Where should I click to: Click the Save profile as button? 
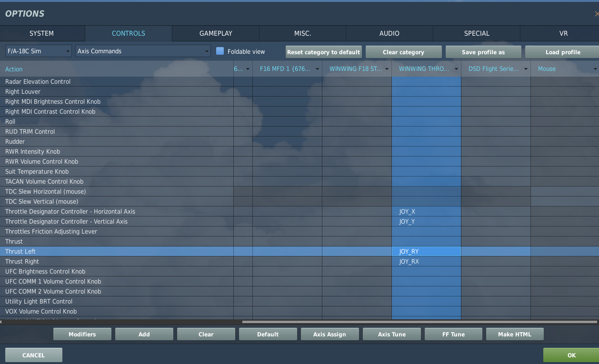coord(483,52)
